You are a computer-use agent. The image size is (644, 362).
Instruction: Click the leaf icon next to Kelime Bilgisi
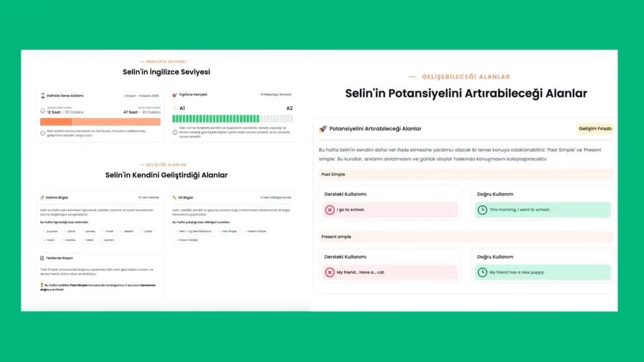pos(42,197)
